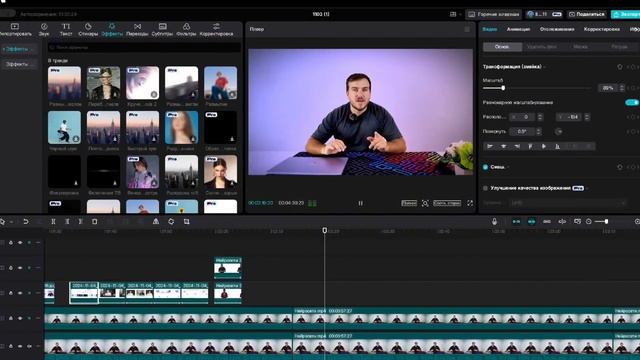
Task: Open the Adjustment (Корректировка) panel in top toolbar
Action: (x=216, y=30)
